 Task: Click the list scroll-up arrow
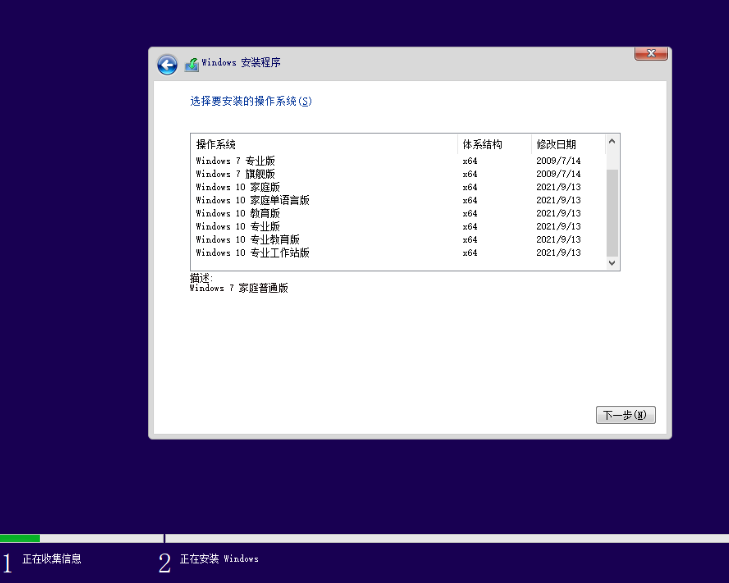(x=612, y=141)
